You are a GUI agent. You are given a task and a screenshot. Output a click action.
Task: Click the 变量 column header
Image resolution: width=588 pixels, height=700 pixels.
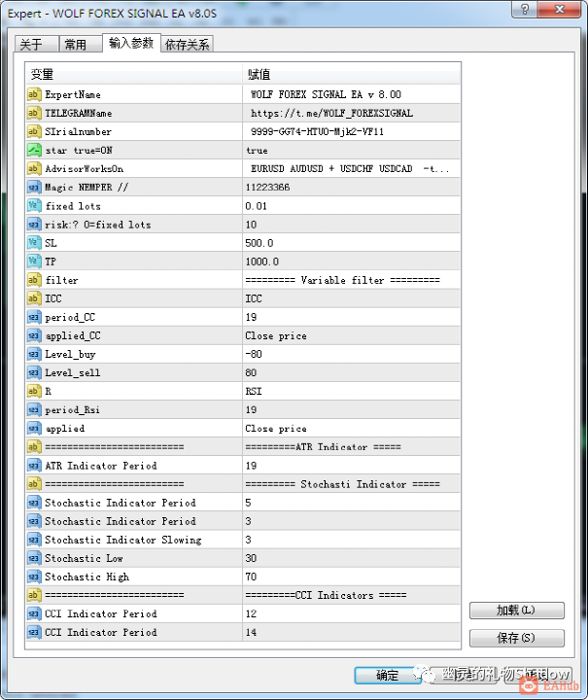coord(134,74)
